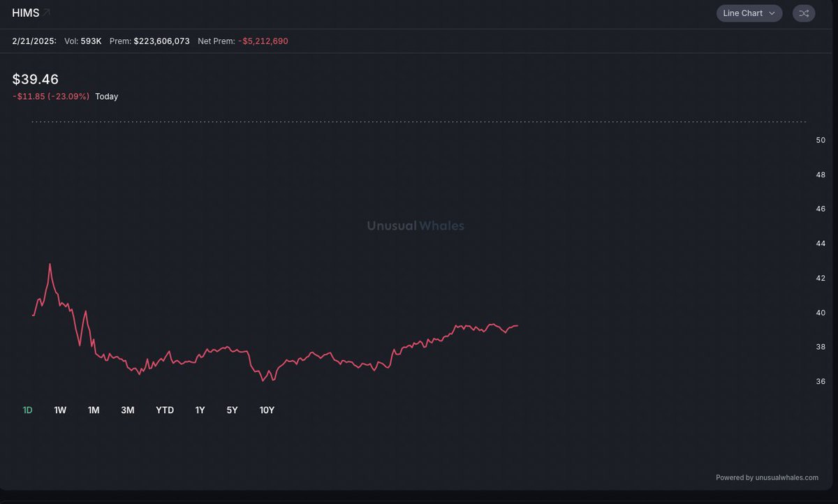This screenshot has width=838, height=504.
Task: Click the 44 price axis label
Action: (x=821, y=244)
